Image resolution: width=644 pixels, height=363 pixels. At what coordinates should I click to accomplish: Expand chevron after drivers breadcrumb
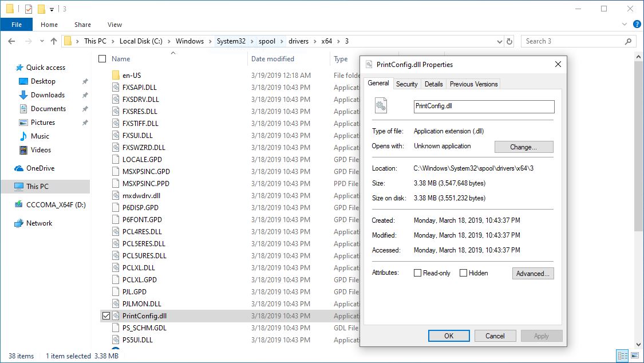[x=315, y=41]
